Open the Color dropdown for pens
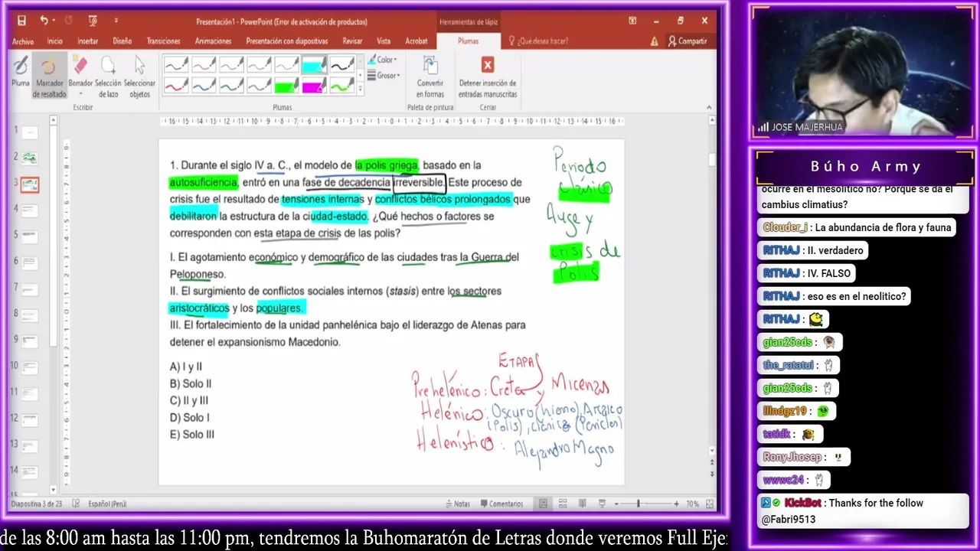980x551 pixels. point(382,60)
